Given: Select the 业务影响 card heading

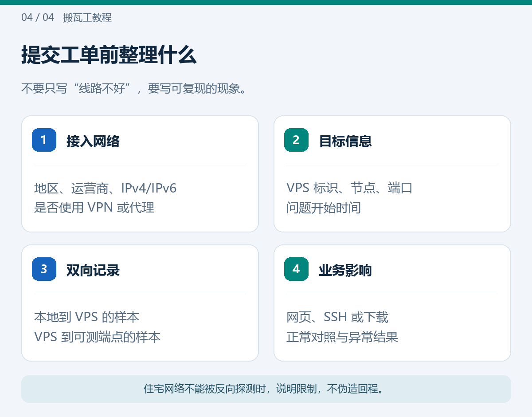Looking at the screenshot, I should coord(345,270).
